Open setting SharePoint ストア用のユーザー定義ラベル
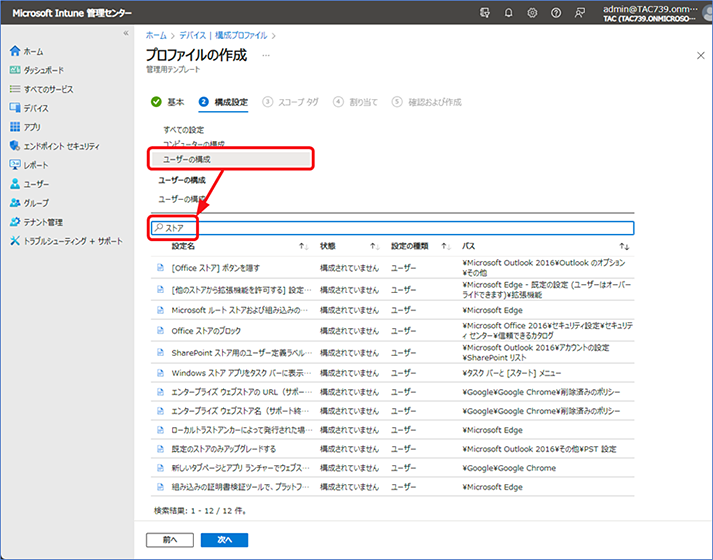Screen dimensions: 713x560 241,353
